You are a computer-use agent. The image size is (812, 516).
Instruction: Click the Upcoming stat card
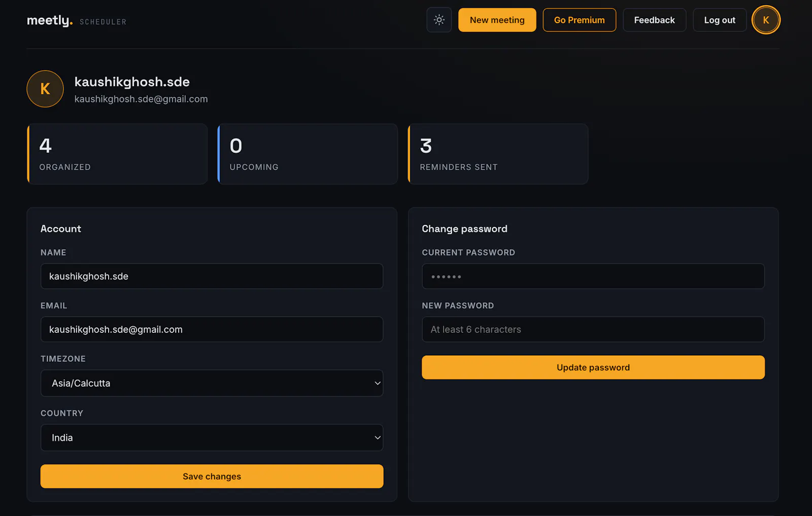(x=308, y=154)
